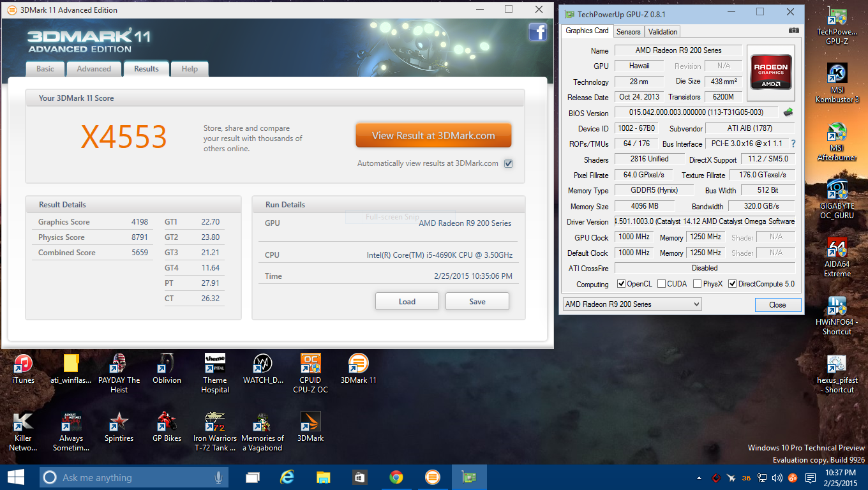Click 3DMark 11 taskbar button

[433, 477]
